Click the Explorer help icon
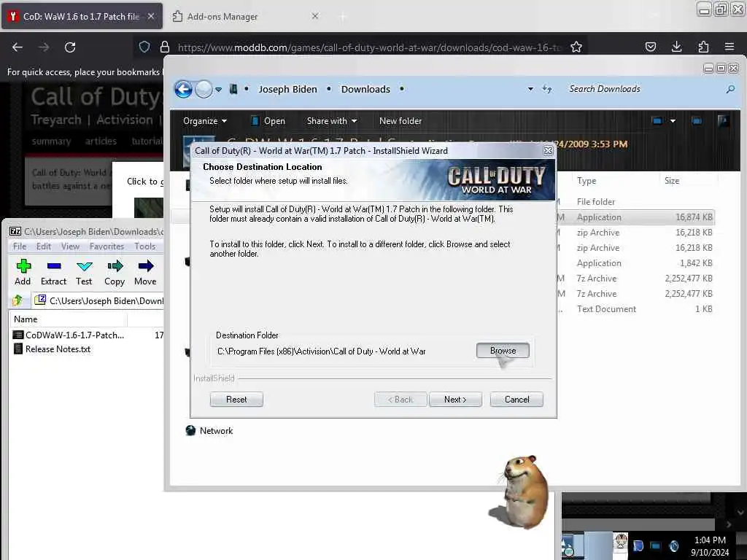This screenshot has width=747, height=560. coord(723,121)
